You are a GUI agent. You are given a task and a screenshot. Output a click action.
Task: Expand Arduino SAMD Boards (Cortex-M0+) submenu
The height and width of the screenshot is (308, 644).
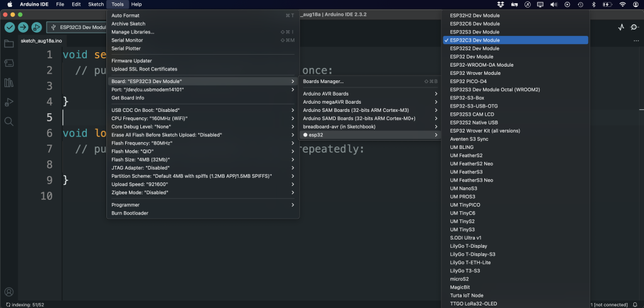[x=370, y=118]
